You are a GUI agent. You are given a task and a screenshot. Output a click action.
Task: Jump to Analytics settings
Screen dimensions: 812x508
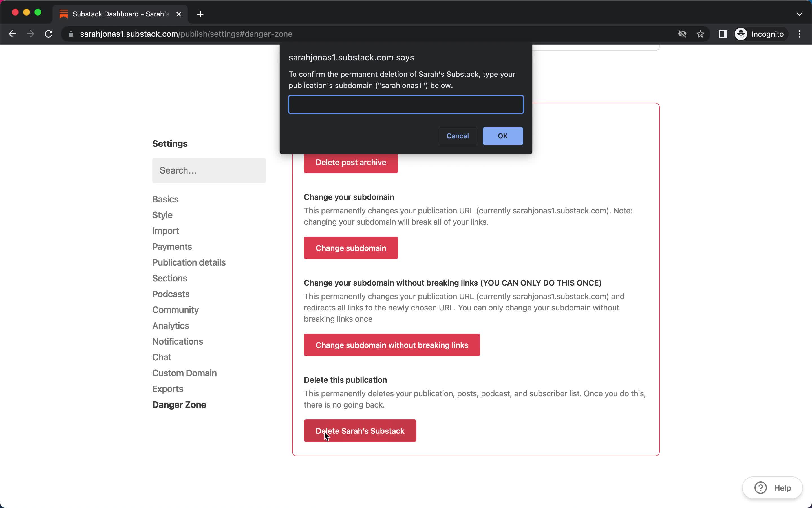tap(171, 326)
